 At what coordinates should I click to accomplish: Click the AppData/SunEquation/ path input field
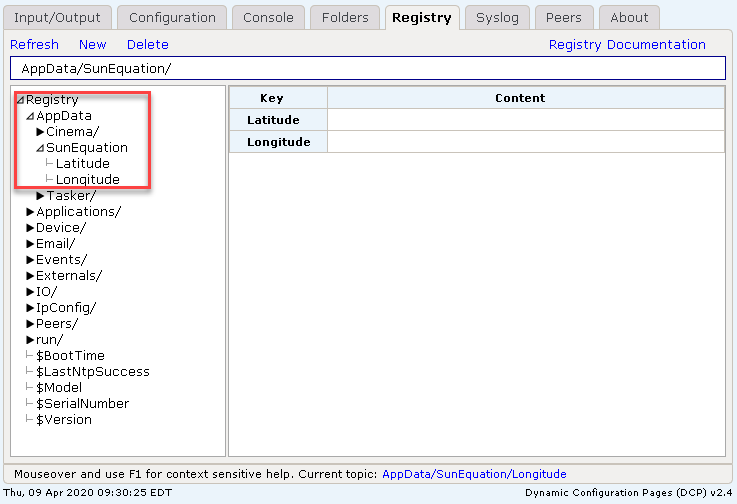click(368, 69)
